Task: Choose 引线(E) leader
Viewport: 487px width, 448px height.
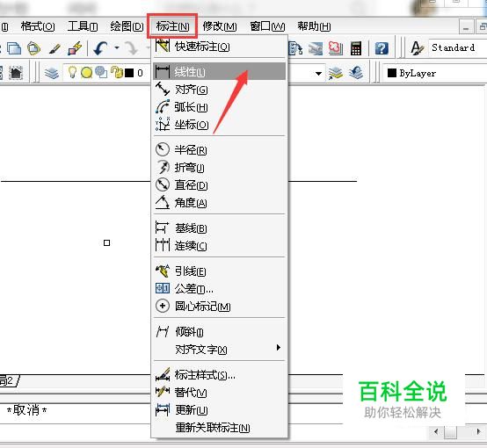Action: pos(219,271)
